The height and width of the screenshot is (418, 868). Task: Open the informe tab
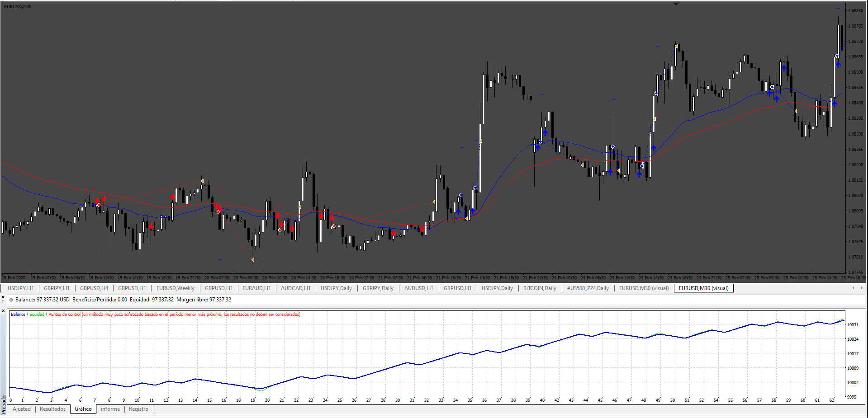coord(110,409)
